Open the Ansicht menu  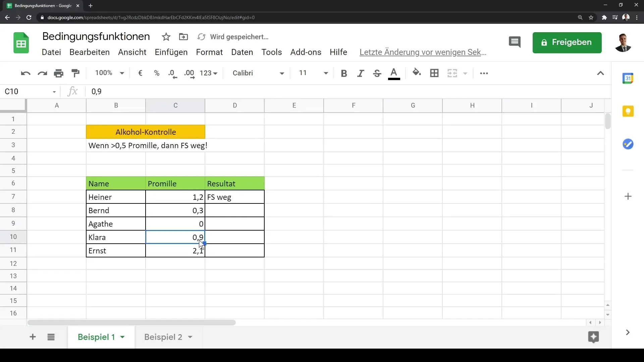132,52
